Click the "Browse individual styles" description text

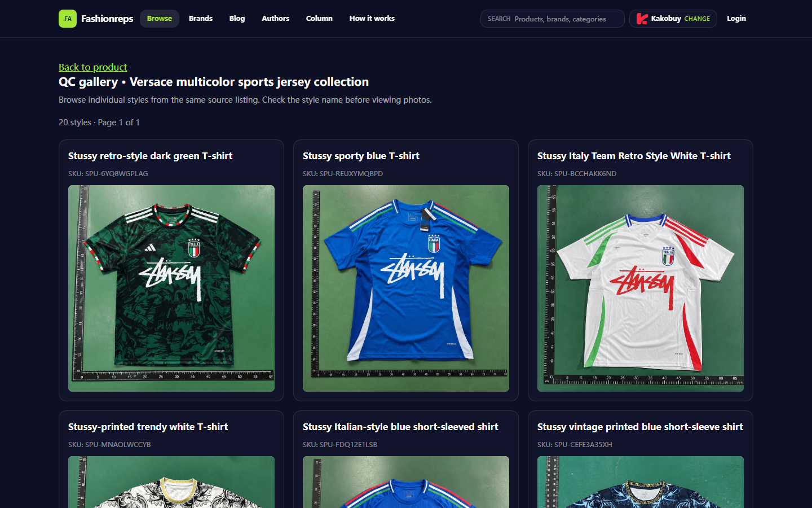tap(245, 100)
